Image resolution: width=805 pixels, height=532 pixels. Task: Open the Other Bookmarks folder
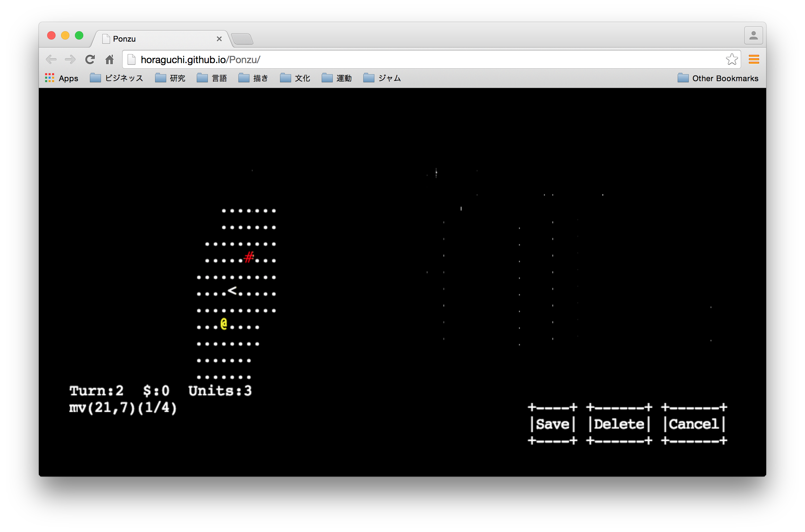click(x=718, y=78)
